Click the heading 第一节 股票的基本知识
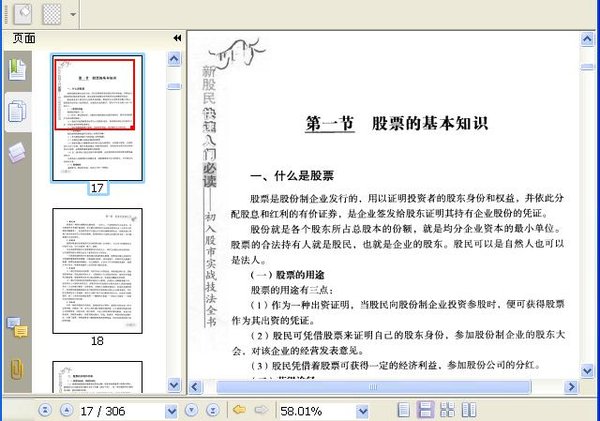 (396, 124)
